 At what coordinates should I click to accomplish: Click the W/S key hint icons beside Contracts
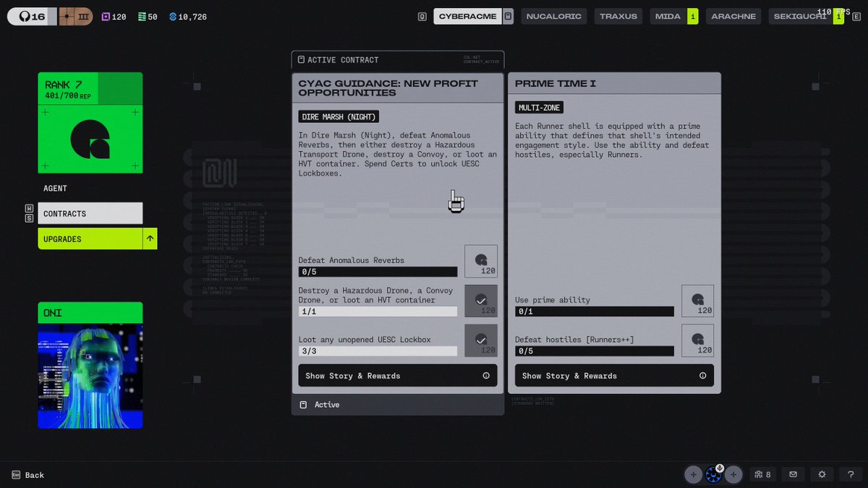pyautogui.click(x=30, y=213)
